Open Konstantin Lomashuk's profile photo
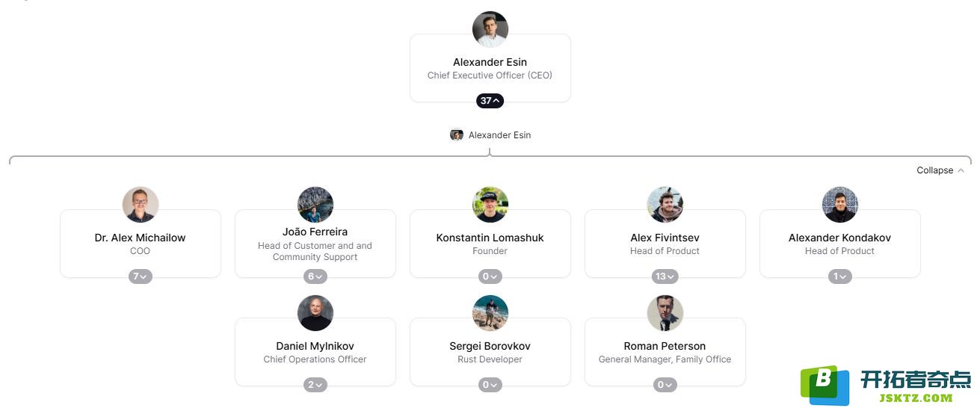Screen dimensions: 980x408 490,205
